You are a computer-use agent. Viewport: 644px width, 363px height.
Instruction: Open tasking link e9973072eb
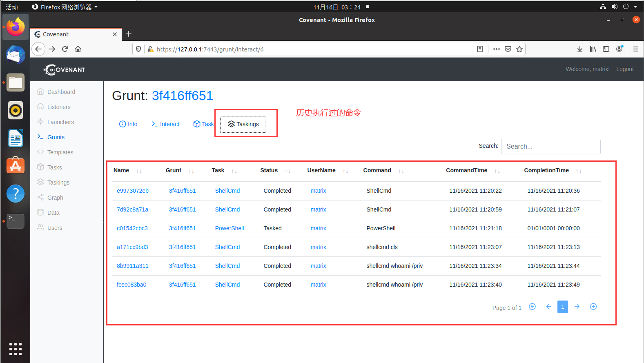(x=133, y=191)
